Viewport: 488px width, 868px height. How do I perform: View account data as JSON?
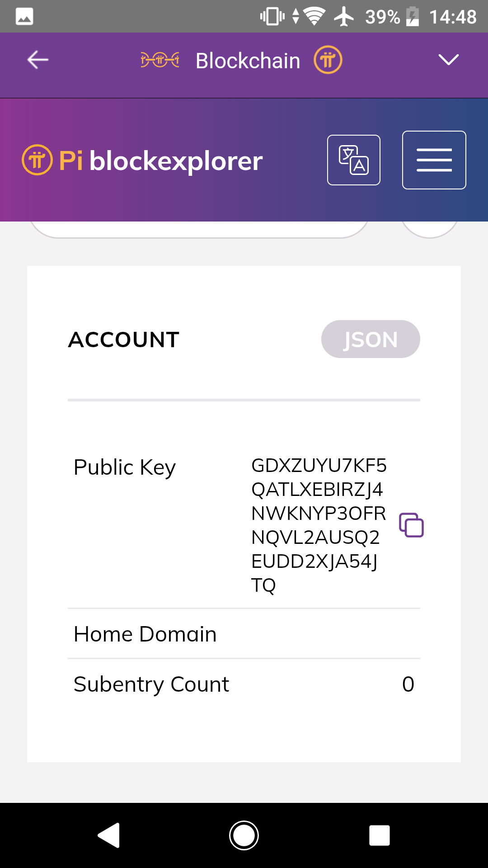pos(371,339)
